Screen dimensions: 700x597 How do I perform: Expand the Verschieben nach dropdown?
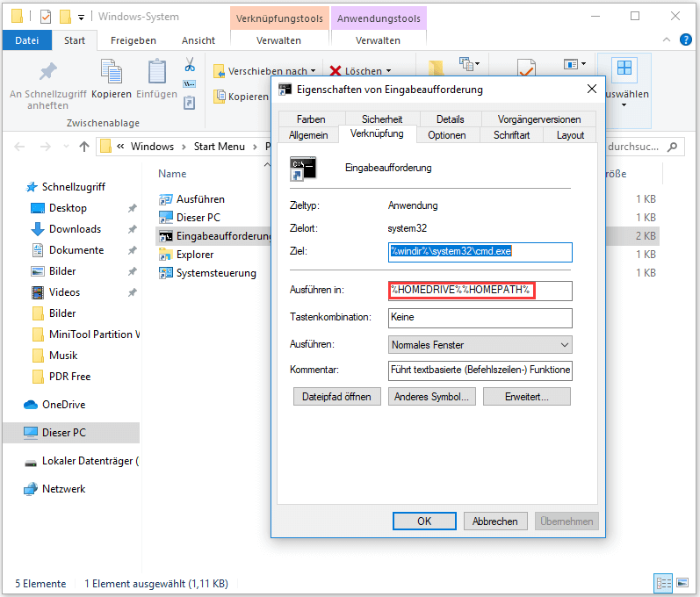tap(313, 71)
